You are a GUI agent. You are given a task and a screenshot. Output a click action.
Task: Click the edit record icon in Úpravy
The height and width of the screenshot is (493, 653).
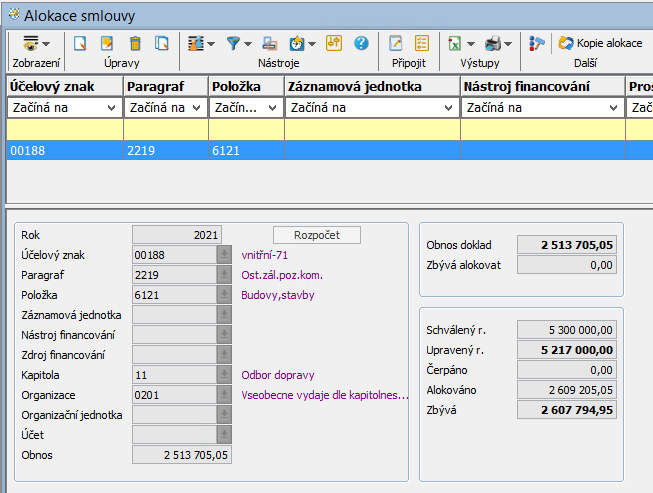(x=107, y=43)
